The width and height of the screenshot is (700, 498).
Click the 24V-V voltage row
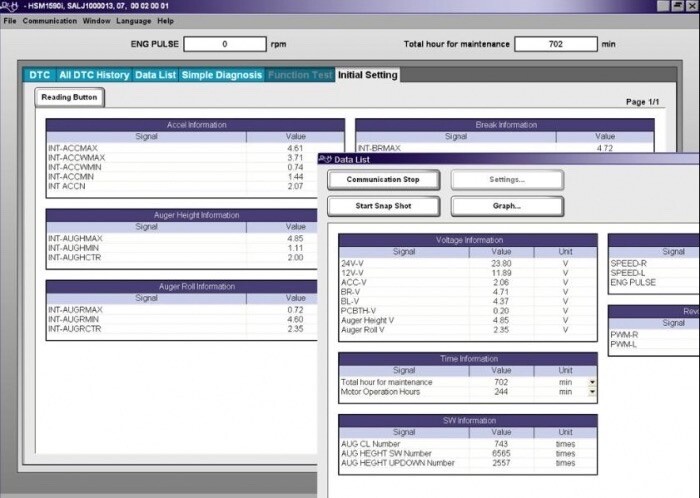coord(468,263)
